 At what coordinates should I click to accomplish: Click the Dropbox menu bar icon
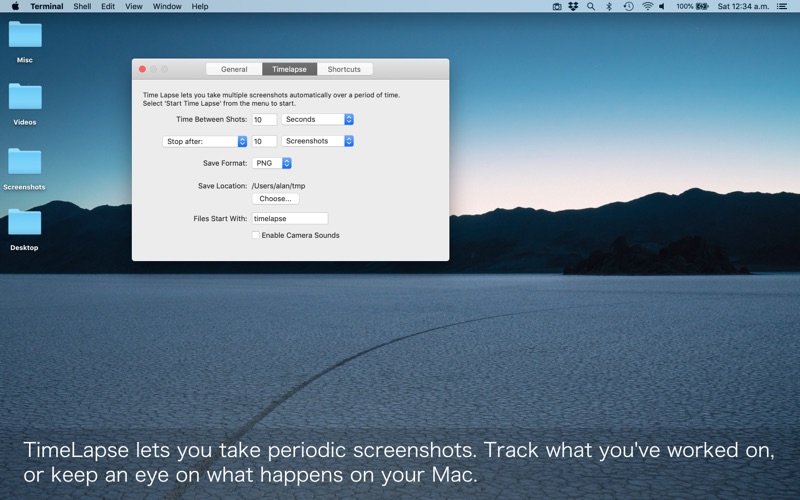pyautogui.click(x=573, y=7)
